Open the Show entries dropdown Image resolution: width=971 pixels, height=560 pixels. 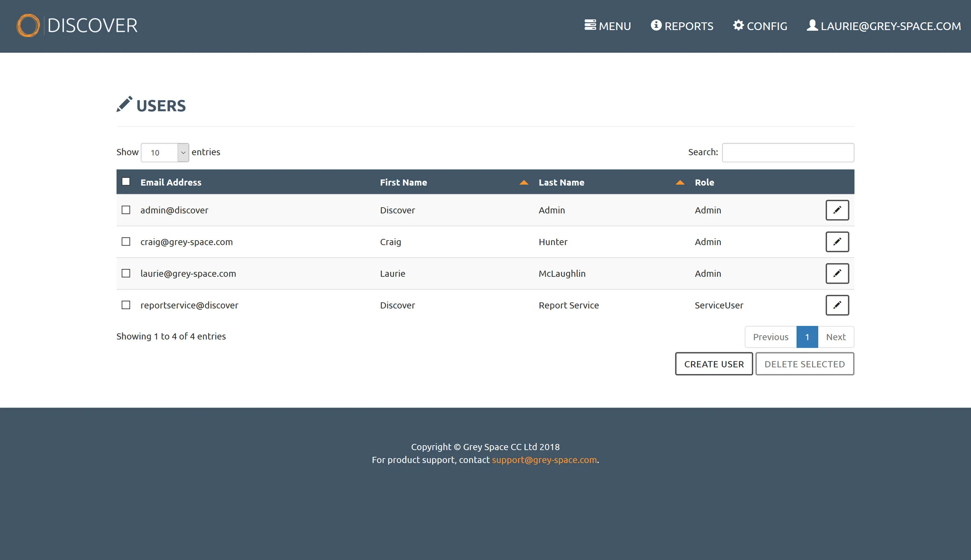(165, 153)
